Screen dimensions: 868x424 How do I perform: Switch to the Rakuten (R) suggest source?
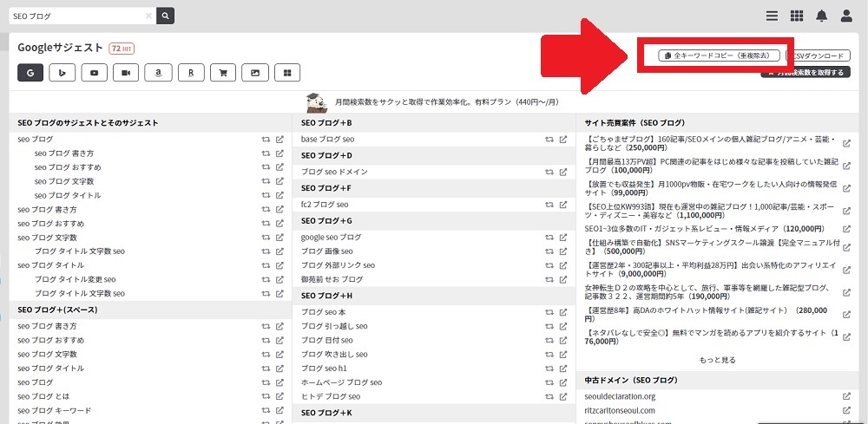pos(191,73)
